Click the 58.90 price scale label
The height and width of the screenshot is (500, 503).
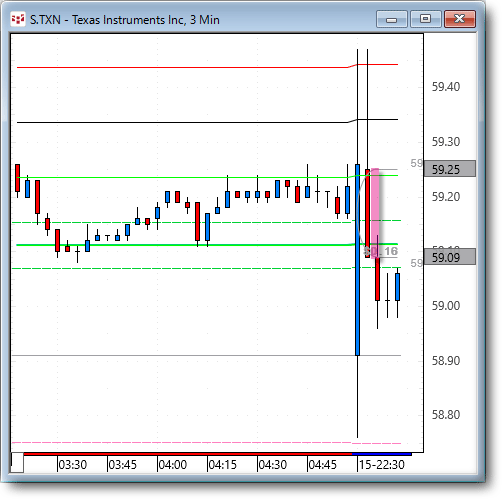446,361
